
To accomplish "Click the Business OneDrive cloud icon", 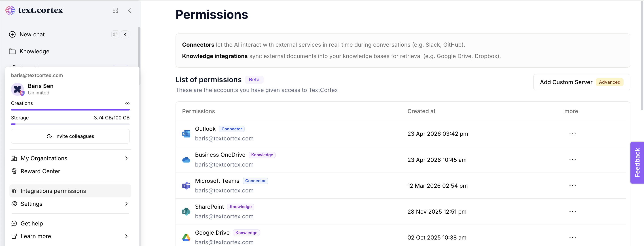I will 186,159.
